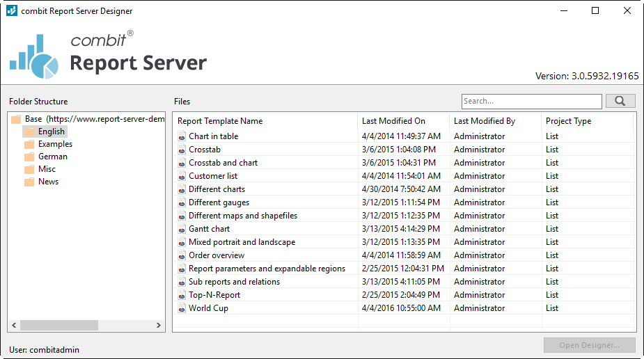Click the Misc folder icon
The image size is (644, 359).
click(x=29, y=170)
